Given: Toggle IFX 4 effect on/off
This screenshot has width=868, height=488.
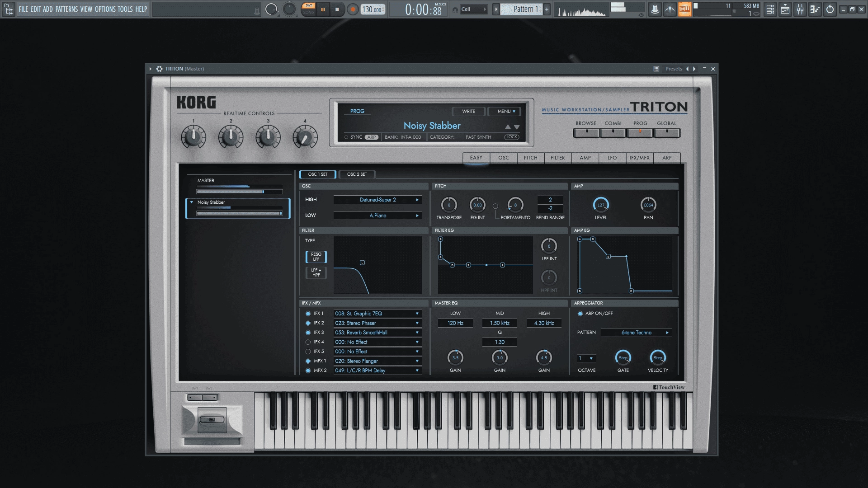Looking at the screenshot, I should coord(308,342).
